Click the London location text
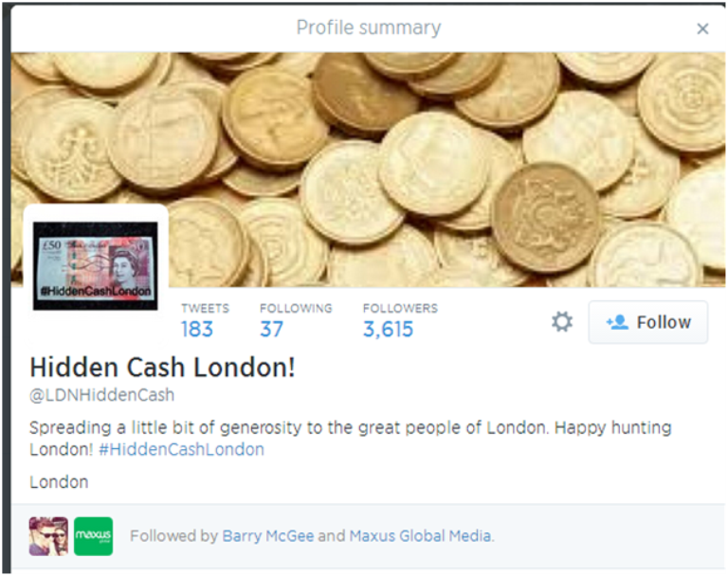728x576 pixels. tap(59, 482)
